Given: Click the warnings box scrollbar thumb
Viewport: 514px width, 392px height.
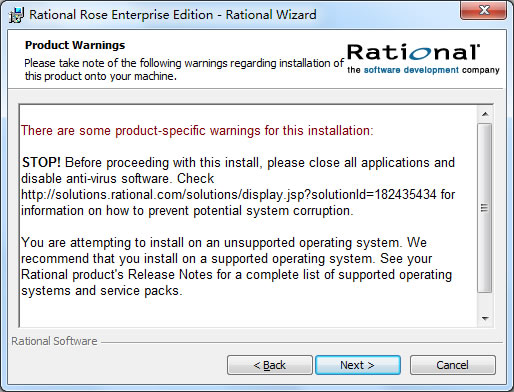Looking at the screenshot, I should pos(485,208).
